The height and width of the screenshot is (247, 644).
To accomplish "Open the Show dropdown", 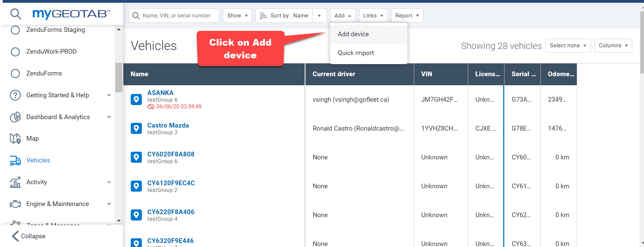I will pos(237,16).
